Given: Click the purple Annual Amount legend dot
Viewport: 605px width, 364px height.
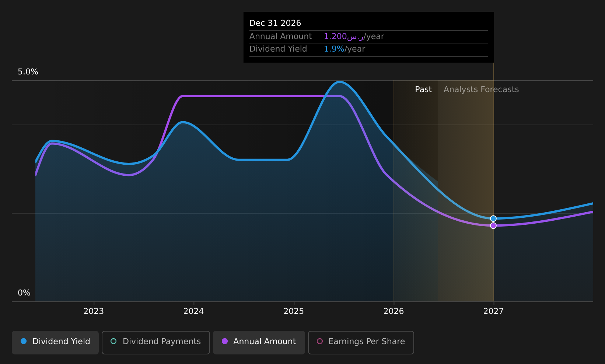Looking at the screenshot, I should click(x=225, y=341).
